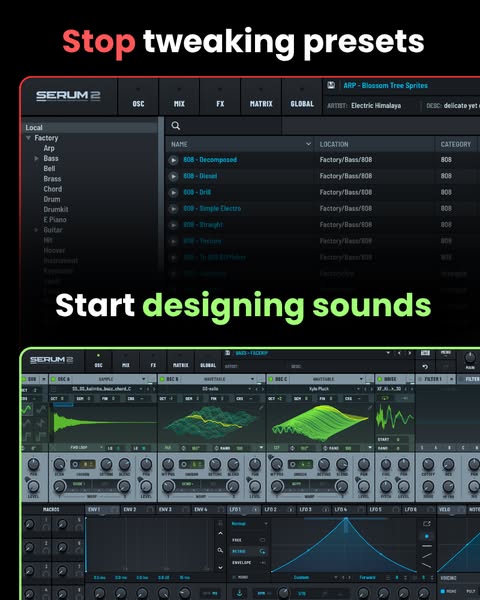Click the undo arrow icon in the oscillator window
The image size is (480, 600).
pos(425,367)
